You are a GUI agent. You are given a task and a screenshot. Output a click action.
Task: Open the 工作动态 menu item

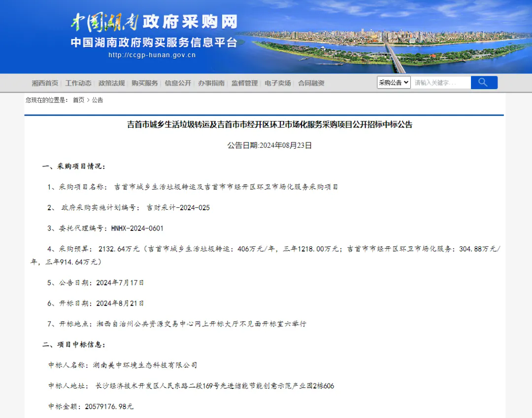point(78,83)
